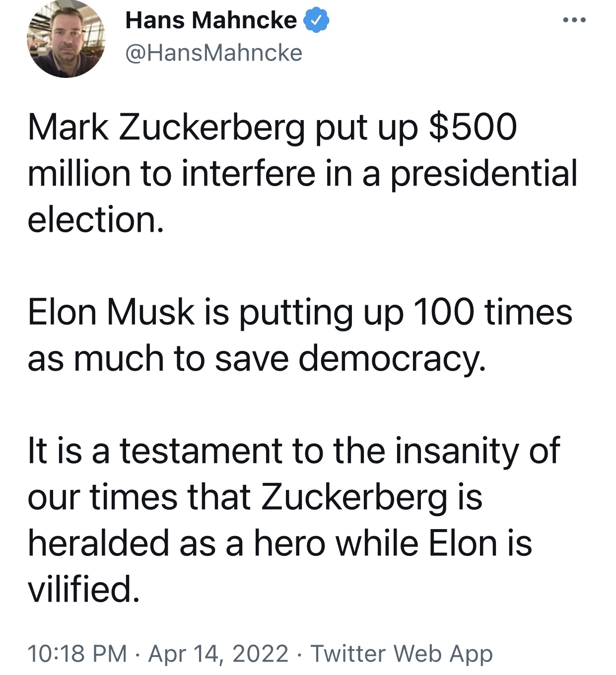Click the Hans Mahncke display name
Image resolution: width=616 pixels, height=675 pixels.
point(211,20)
